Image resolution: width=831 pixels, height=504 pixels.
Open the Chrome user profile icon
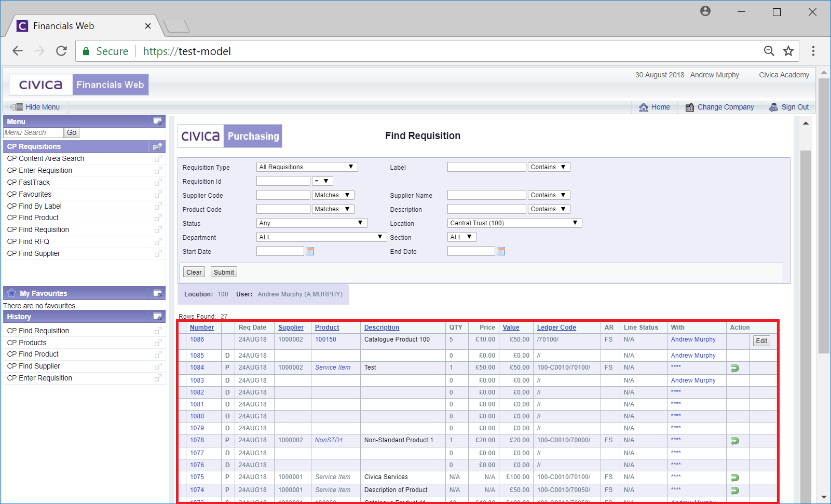[x=705, y=11]
